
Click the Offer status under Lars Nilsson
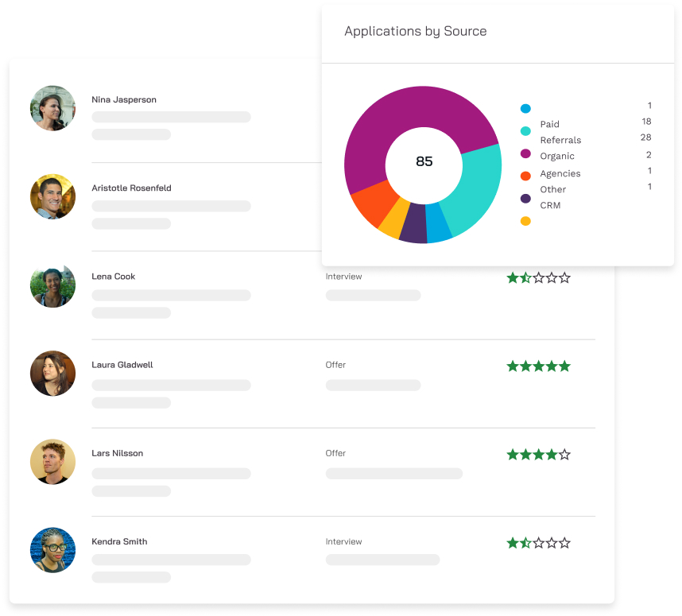(335, 453)
